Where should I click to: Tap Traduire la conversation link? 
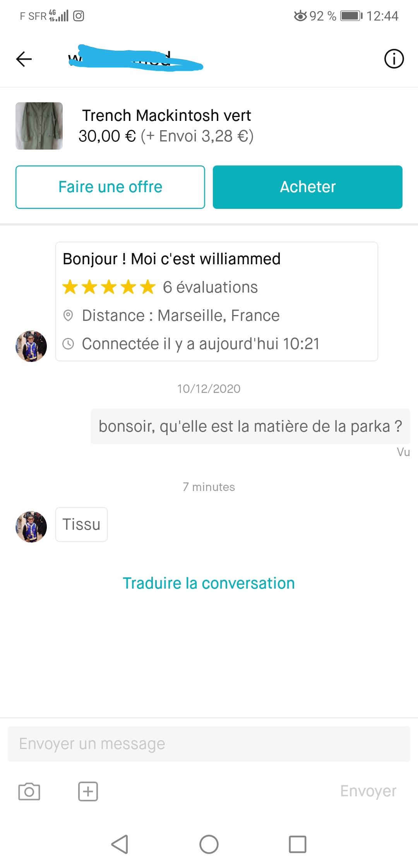point(209,583)
